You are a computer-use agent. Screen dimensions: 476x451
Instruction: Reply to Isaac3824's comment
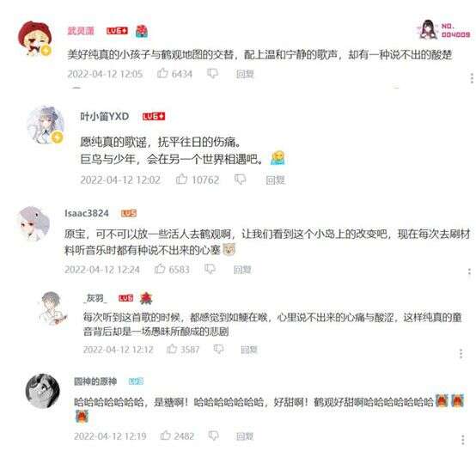242,269
